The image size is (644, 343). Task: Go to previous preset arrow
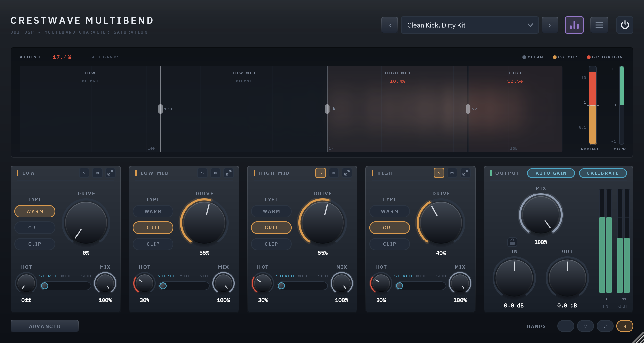tap(390, 25)
